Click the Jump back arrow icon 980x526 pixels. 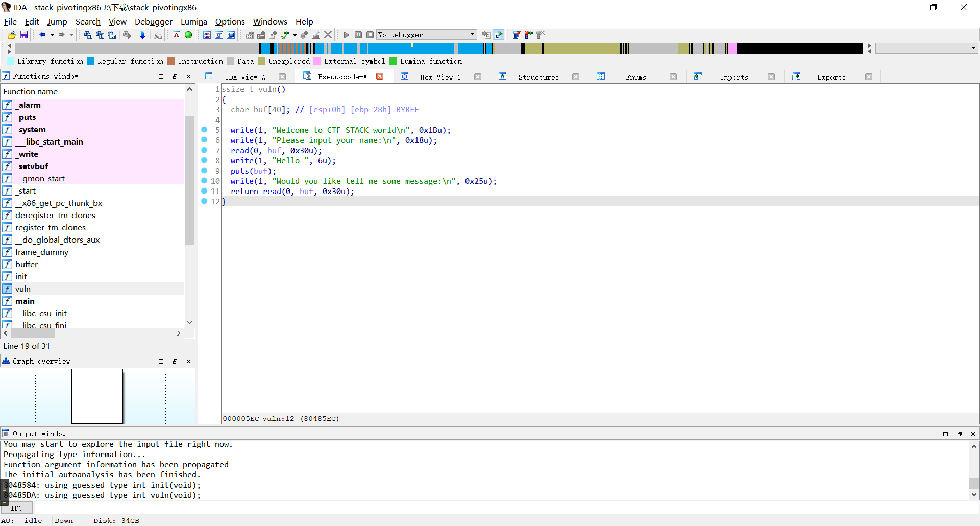pyautogui.click(x=42, y=35)
